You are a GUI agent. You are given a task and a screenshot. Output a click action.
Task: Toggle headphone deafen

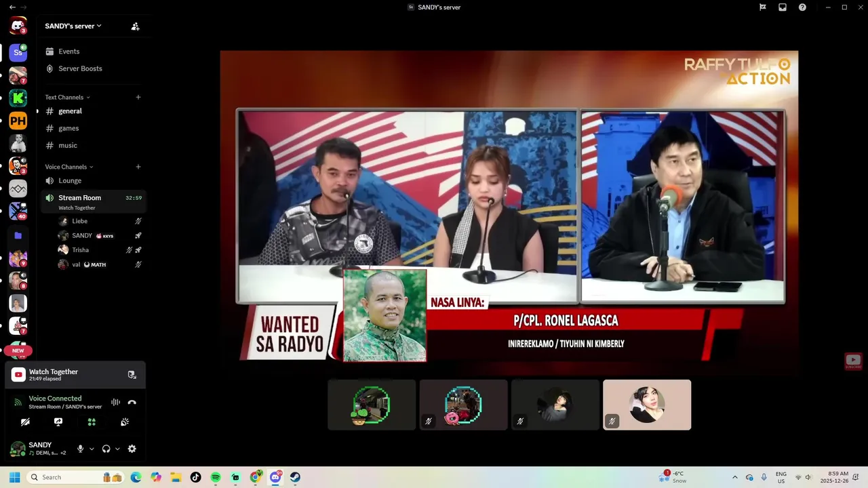pyautogui.click(x=106, y=449)
